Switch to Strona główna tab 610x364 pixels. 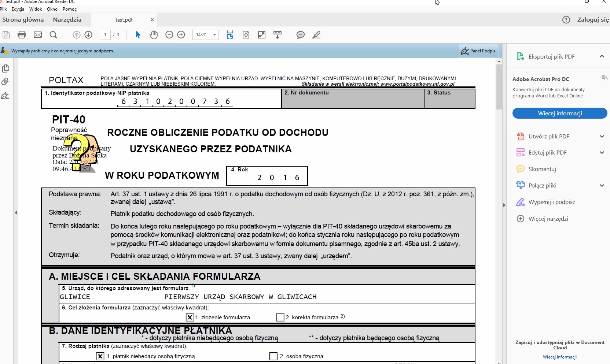(x=23, y=20)
